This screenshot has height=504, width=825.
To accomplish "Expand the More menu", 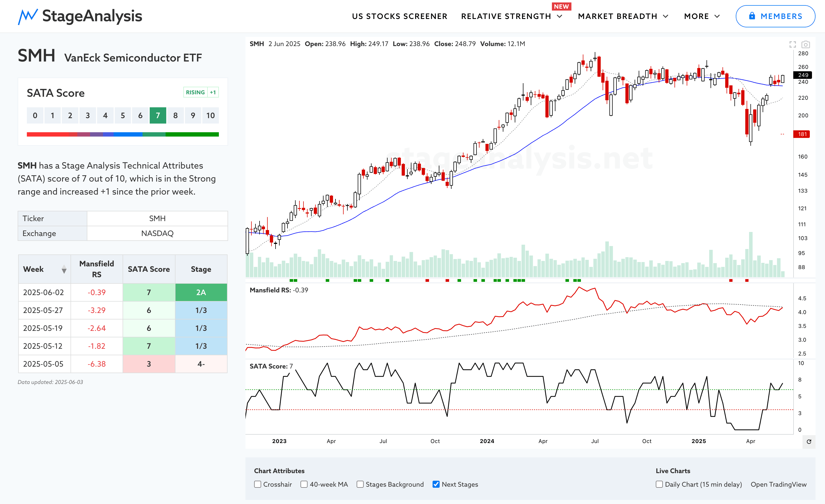I will 702,16.
